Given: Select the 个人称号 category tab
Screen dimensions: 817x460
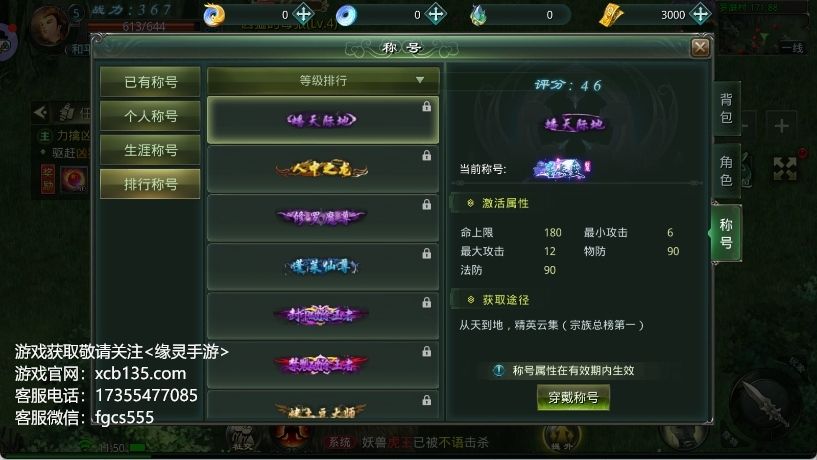Looking at the screenshot, I should click(x=150, y=116).
